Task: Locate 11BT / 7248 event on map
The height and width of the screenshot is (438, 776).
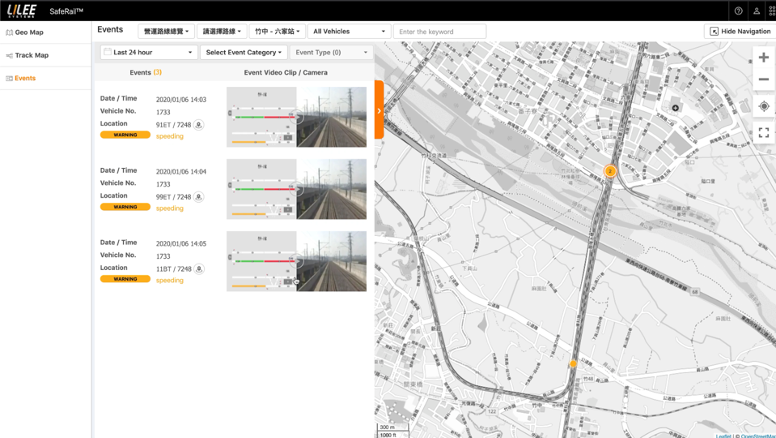Action: [x=199, y=269]
